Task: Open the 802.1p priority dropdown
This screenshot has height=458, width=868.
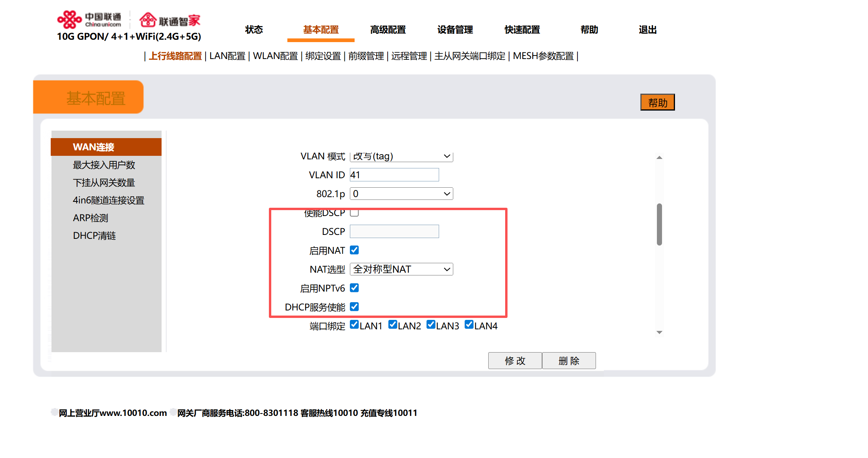Action: (x=401, y=194)
